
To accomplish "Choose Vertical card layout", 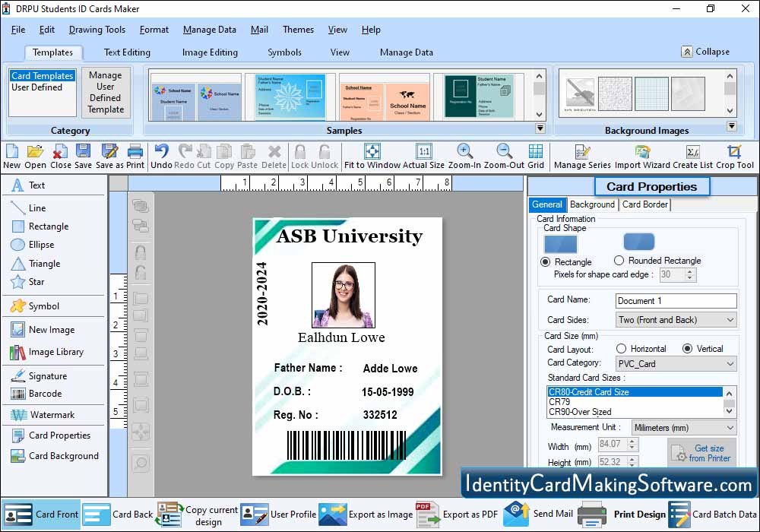I will click(x=687, y=348).
